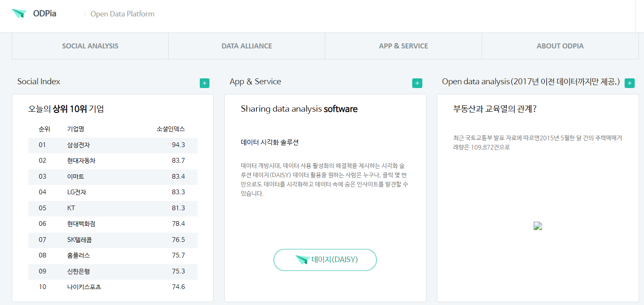Click rank number 10
Image resolution: width=644 pixels, height=305 pixels.
[42, 287]
